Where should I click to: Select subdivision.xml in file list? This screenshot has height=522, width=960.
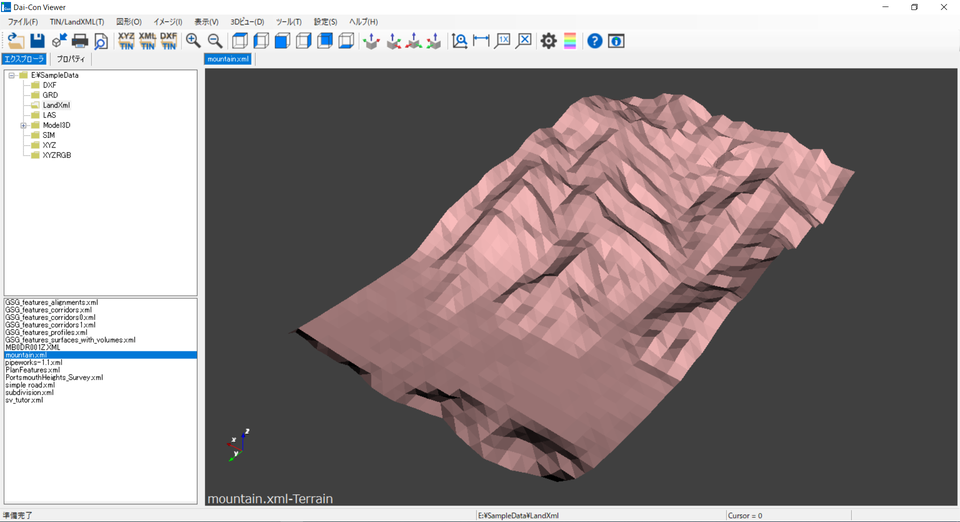click(29, 392)
